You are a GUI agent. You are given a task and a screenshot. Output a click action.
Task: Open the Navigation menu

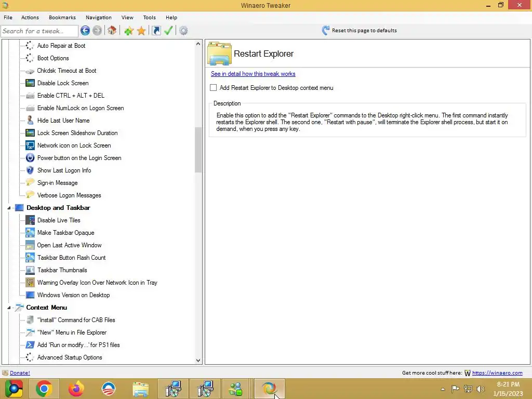coord(98,17)
